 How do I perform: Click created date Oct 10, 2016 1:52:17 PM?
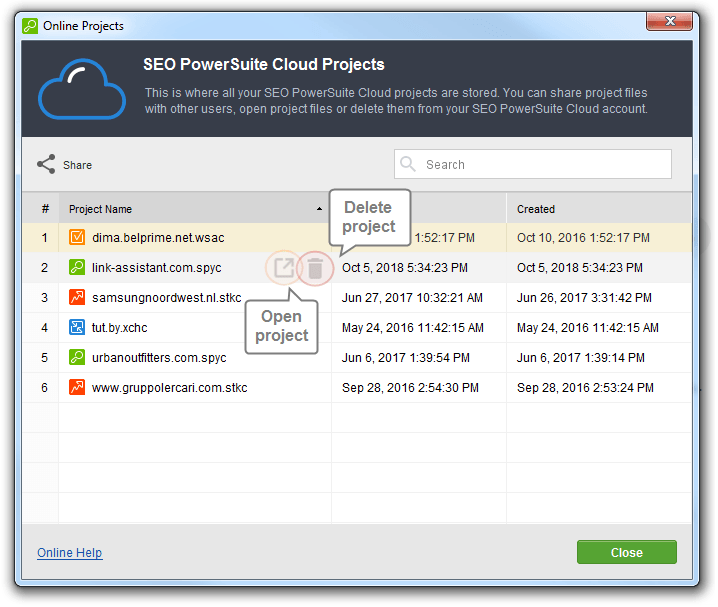(x=583, y=238)
